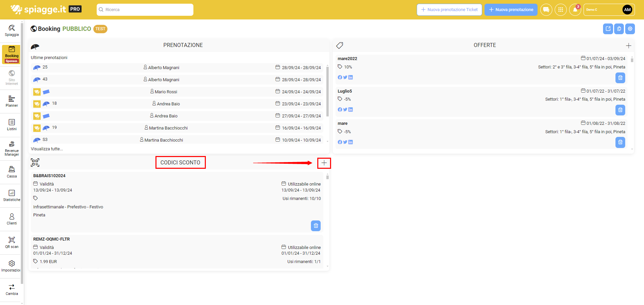Image resolution: width=644 pixels, height=305 pixels.
Task: Open Visualizza tutte link
Action: pyautogui.click(x=47, y=149)
